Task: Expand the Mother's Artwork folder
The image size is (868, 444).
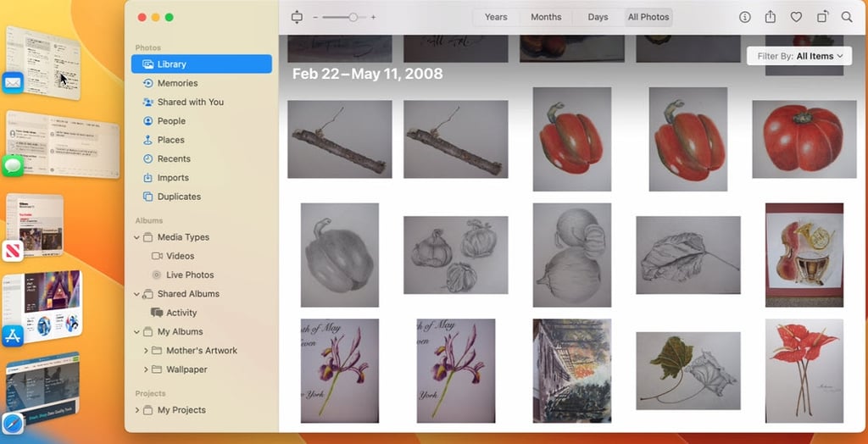Action: click(x=146, y=351)
